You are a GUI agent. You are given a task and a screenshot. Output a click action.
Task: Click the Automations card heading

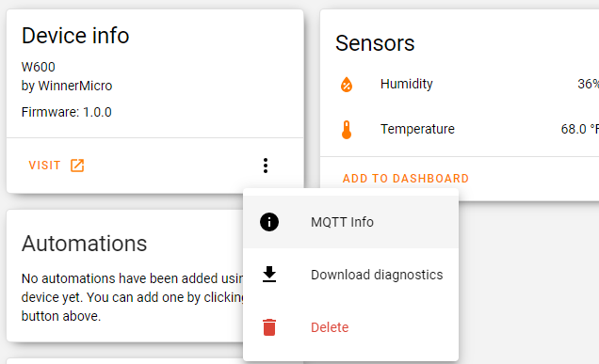point(84,244)
